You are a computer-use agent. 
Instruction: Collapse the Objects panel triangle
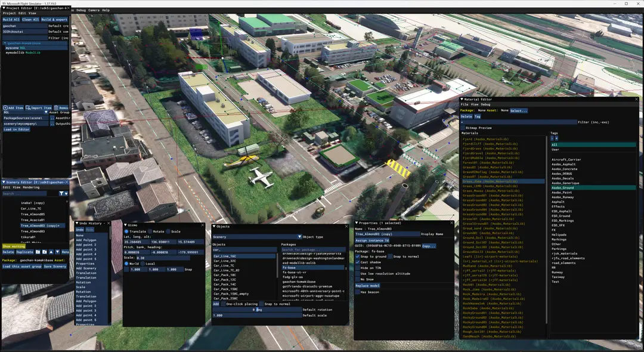[x=214, y=226]
